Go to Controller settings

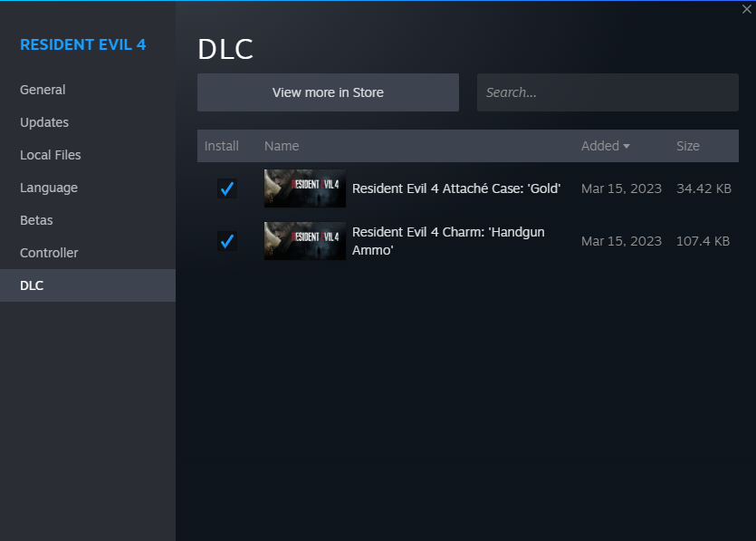click(x=47, y=253)
